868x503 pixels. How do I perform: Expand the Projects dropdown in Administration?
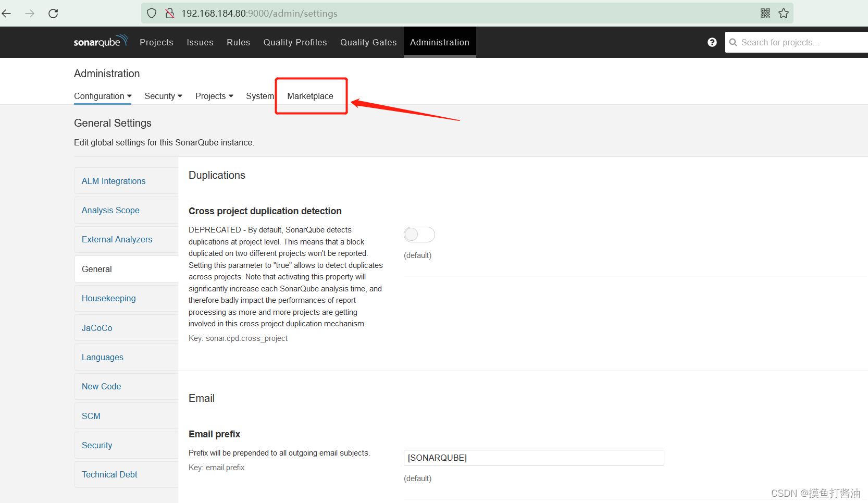point(214,96)
